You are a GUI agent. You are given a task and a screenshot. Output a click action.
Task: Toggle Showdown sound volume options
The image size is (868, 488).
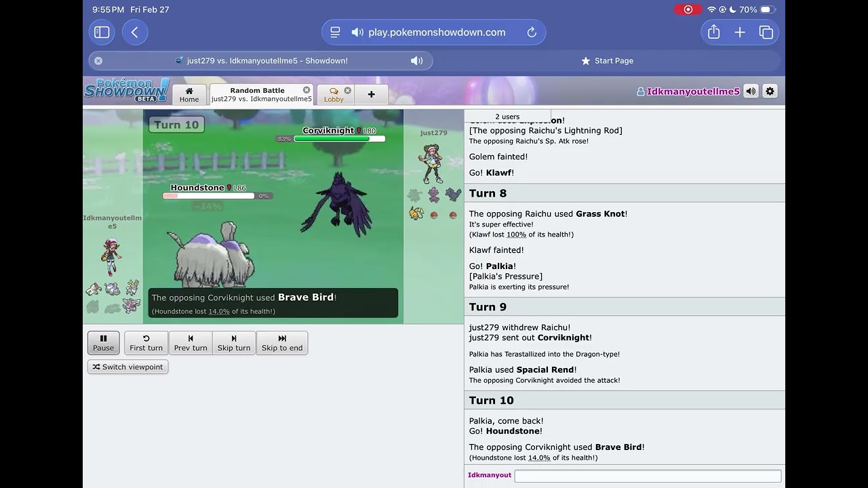click(x=751, y=91)
